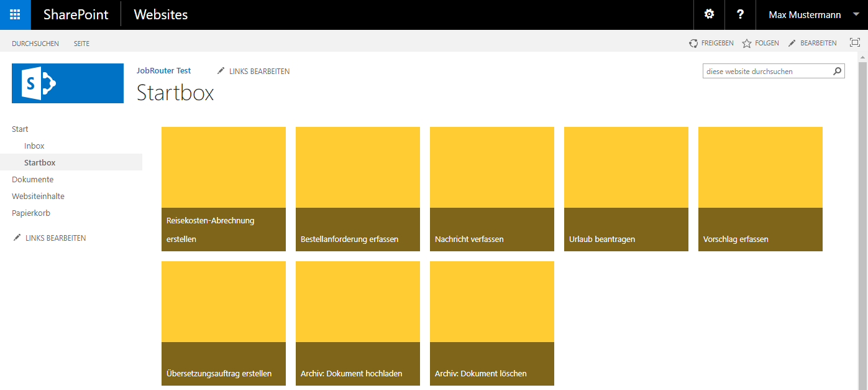Select Inbox in the left navigation

pos(34,146)
